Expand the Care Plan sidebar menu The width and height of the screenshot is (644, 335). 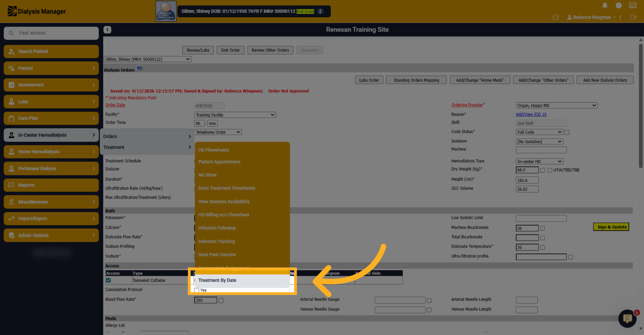click(51, 118)
